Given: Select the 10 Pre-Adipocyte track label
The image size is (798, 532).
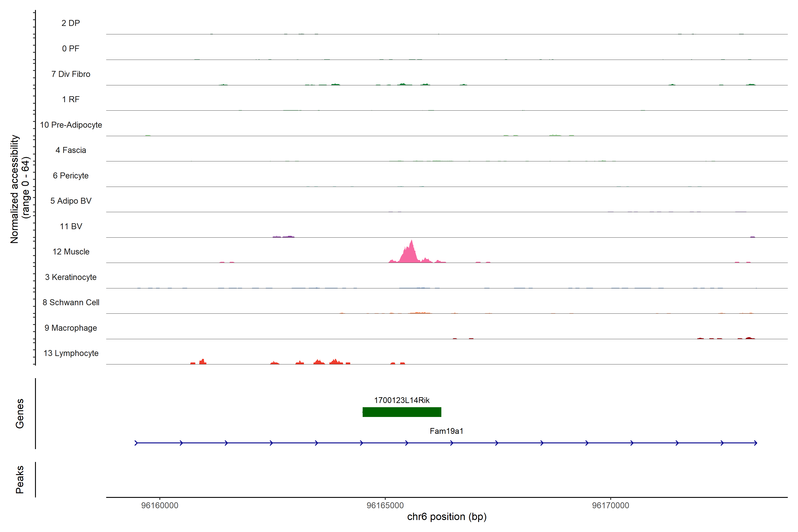Looking at the screenshot, I should [71, 125].
